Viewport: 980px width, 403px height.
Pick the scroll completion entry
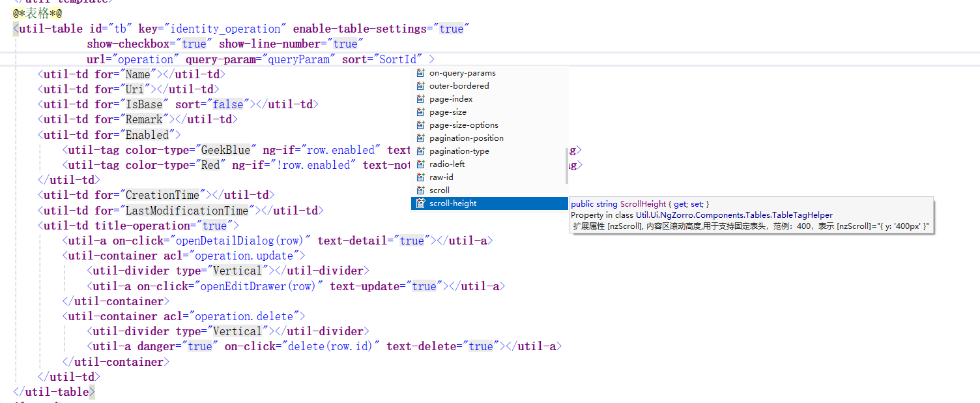pos(439,190)
